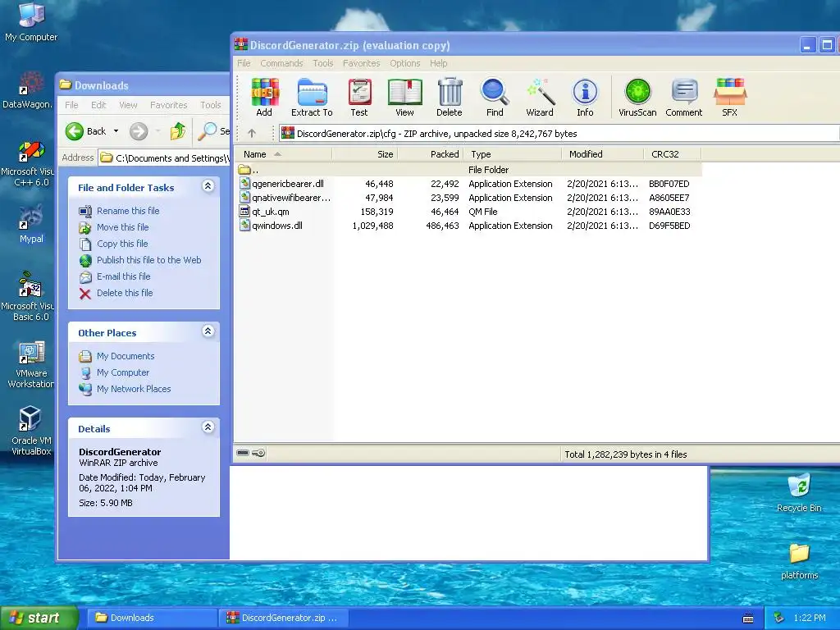Select the qgenericbearer.dll file icon
The image size is (840, 630).
pyautogui.click(x=244, y=184)
